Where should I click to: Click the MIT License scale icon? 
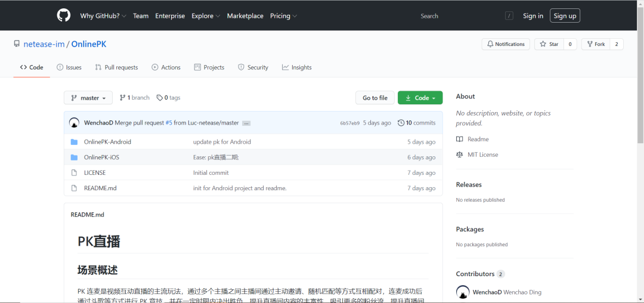click(x=460, y=155)
